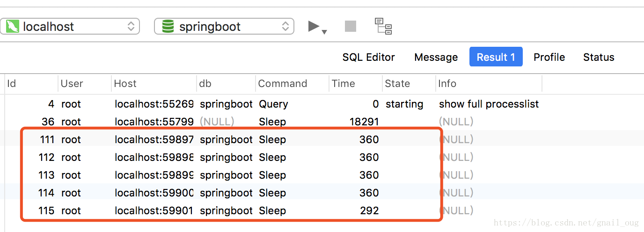644x232 pixels.
Task: Click the Run query play icon
Action: pyautogui.click(x=313, y=26)
